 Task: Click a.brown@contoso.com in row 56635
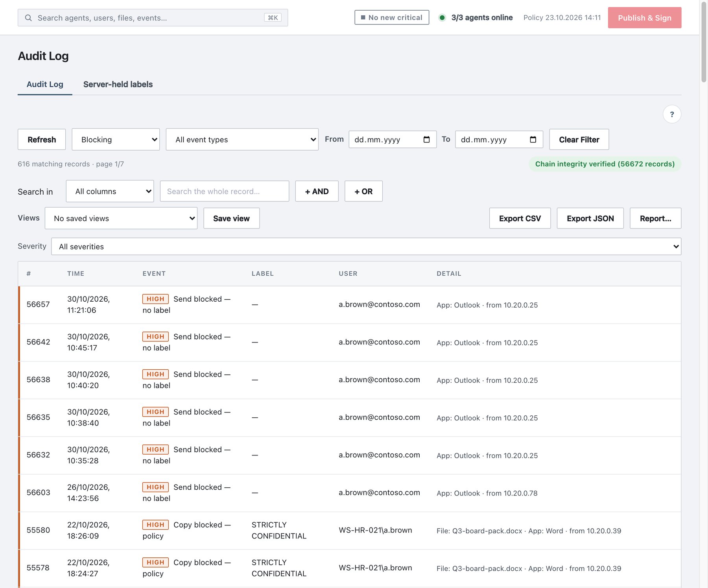point(379,417)
